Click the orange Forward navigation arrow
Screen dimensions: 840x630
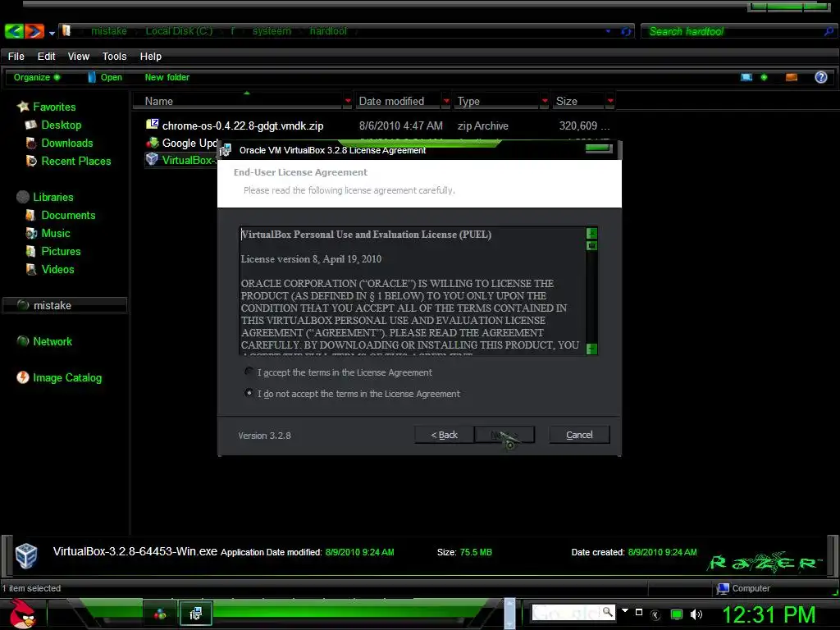[x=34, y=31]
